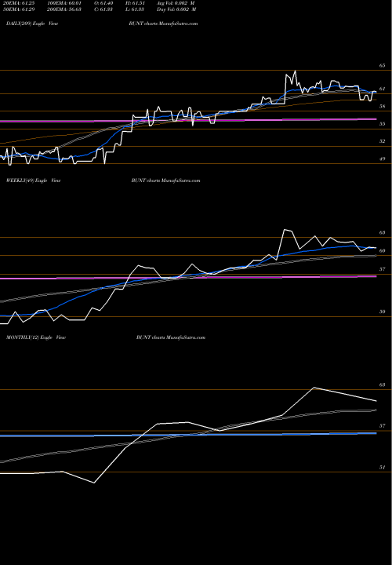Click the 50 price label on weekly chart

pos(382,312)
